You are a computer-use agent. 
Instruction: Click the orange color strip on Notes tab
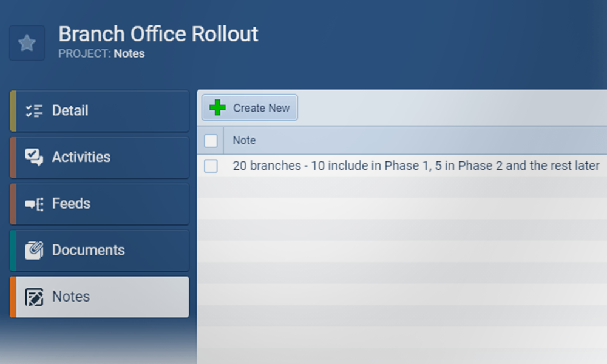coord(13,297)
